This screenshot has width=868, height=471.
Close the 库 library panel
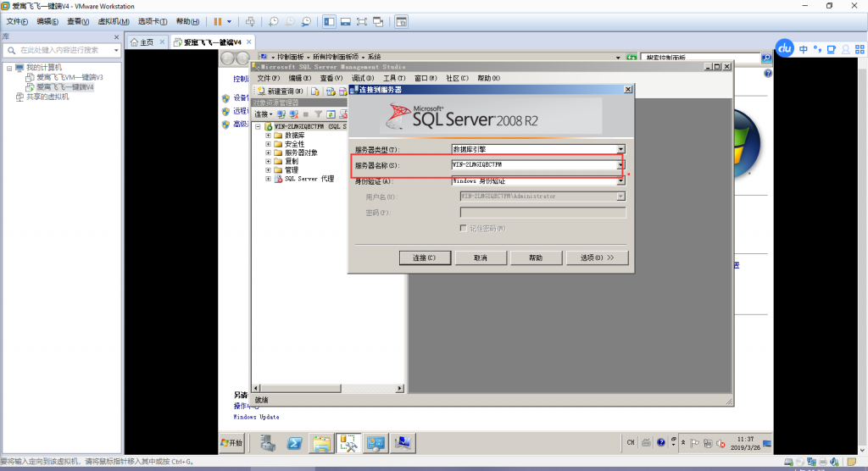click(116, 37)
